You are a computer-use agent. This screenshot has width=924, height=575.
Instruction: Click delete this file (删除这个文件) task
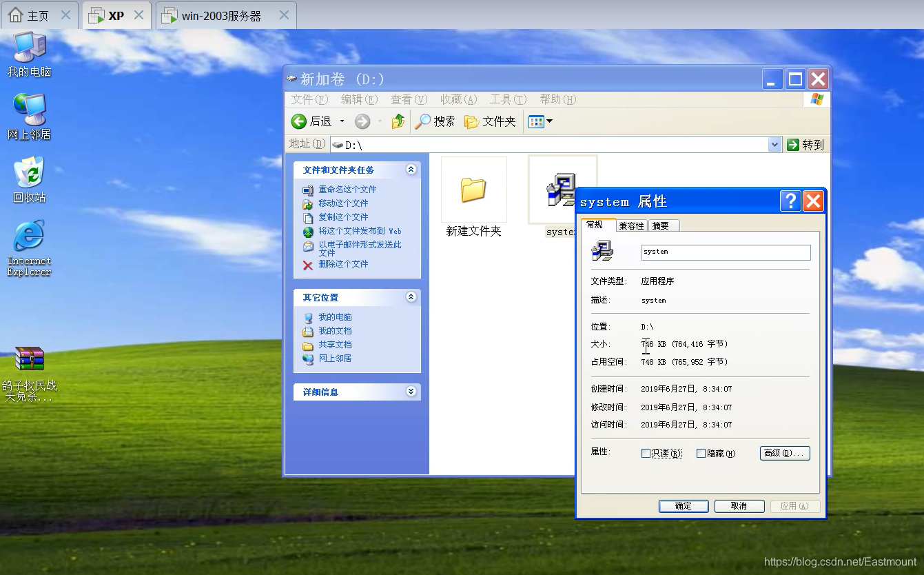click(x=343, y=264)
